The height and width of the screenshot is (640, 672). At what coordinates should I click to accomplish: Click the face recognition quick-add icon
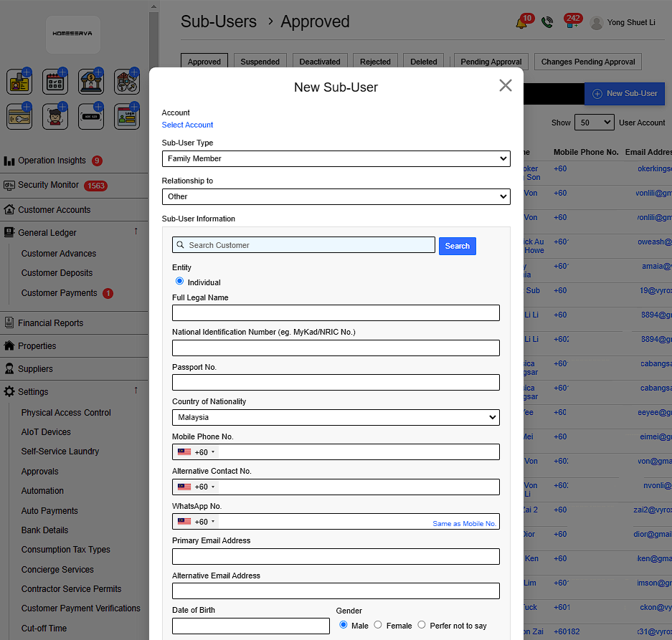coord(55,117)
